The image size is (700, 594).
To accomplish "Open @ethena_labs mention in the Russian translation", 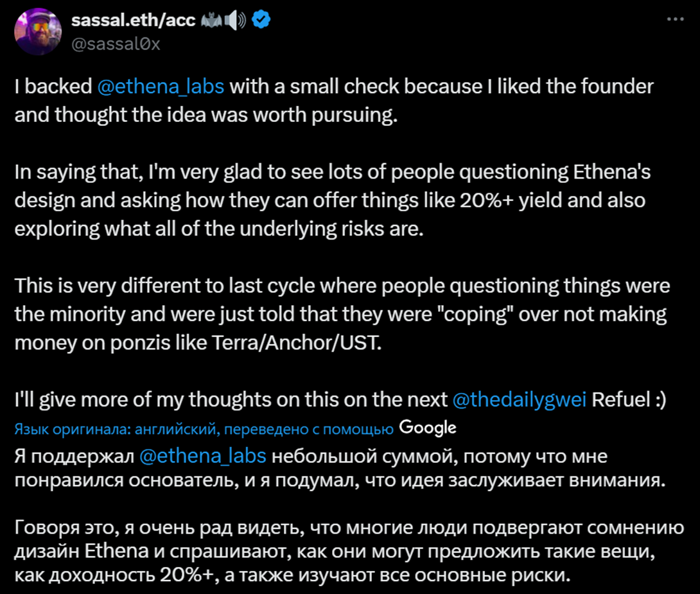I will [x=203, y=456].
